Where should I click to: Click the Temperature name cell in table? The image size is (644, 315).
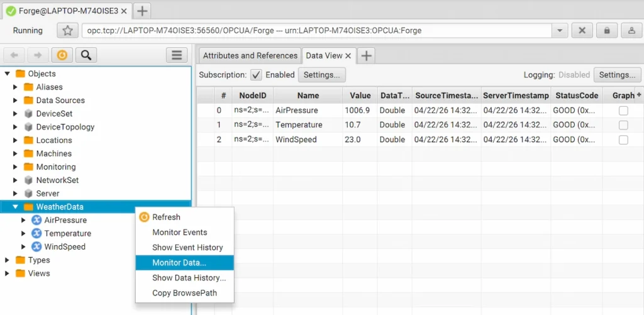pos(308,125)
